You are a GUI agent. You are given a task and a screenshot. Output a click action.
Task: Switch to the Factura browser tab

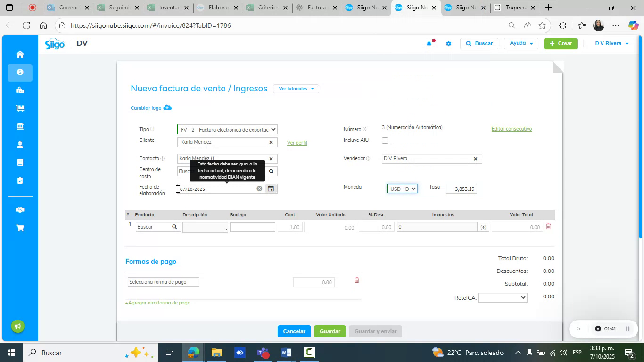click(317, 8)
